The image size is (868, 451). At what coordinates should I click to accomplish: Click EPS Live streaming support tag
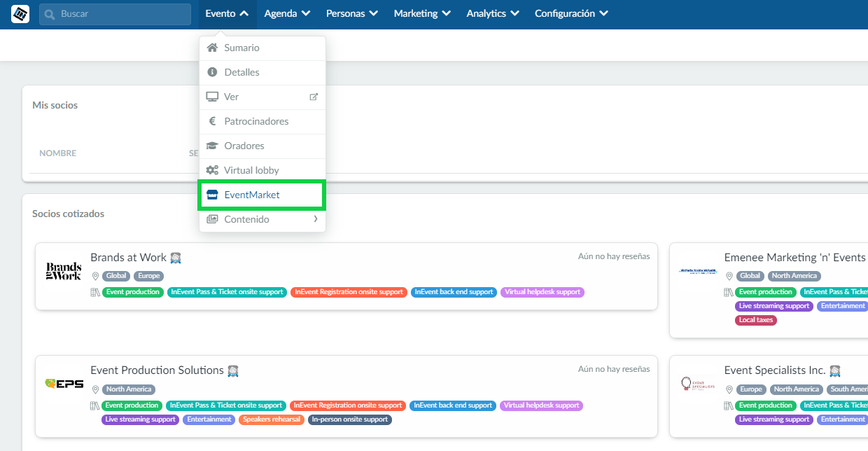140,419
